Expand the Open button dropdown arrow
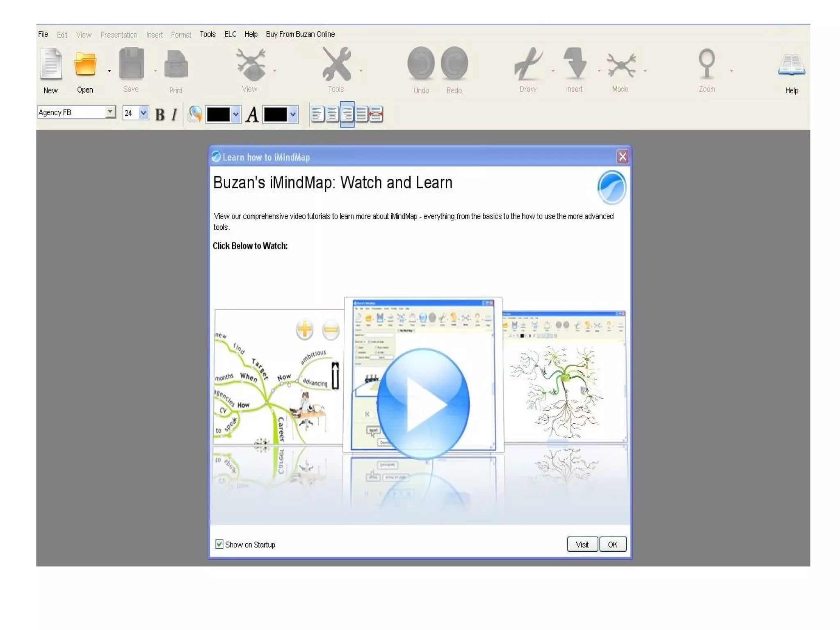The width and height of the screenshot is (840, 630). [109, 71]
